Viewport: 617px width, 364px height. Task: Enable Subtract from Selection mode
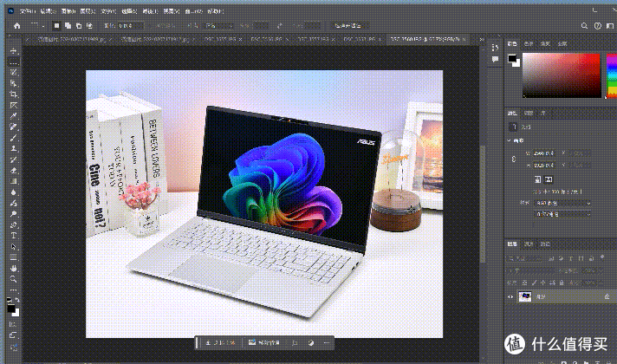[x=79, y=26]
